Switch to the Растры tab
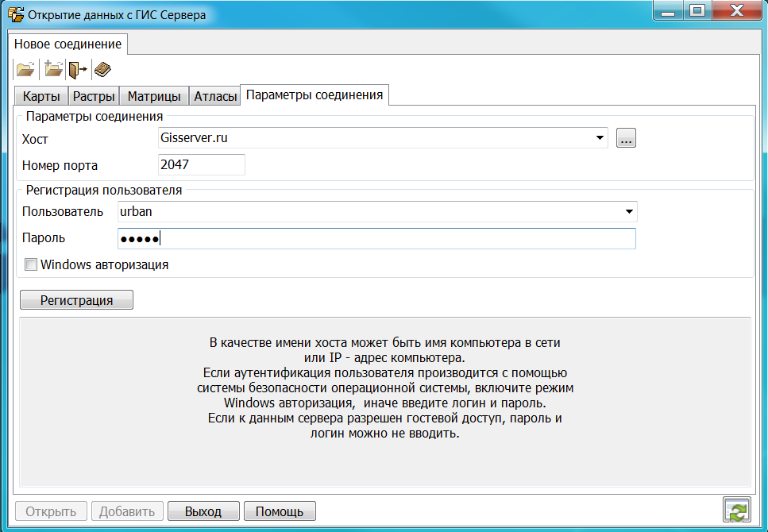 (x=93, y=97)
